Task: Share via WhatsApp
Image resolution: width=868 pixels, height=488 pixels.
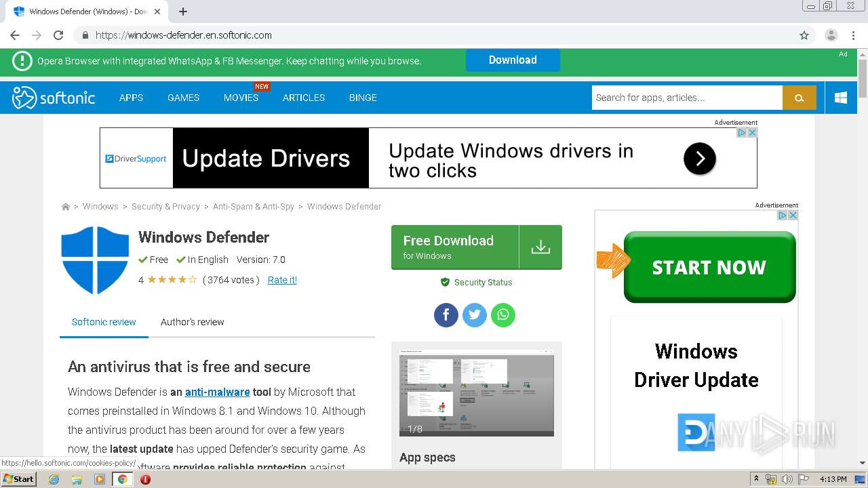Action: pos(503,314)
